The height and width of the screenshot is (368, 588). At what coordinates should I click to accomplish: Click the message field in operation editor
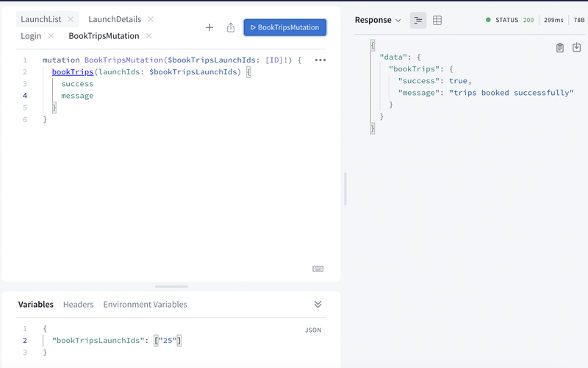[x=77, y=96]
